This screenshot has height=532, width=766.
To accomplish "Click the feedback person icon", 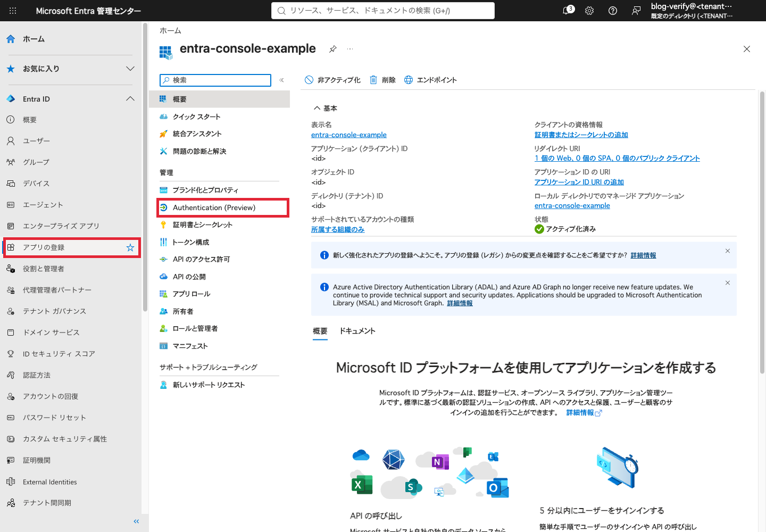I will click(636, 11).
